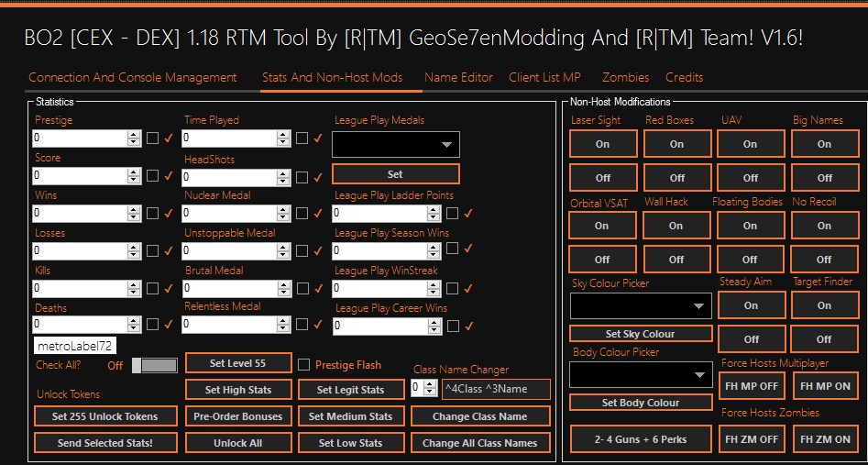
Task: Click Set Body Colour button
Action: (x=641, y=403)
